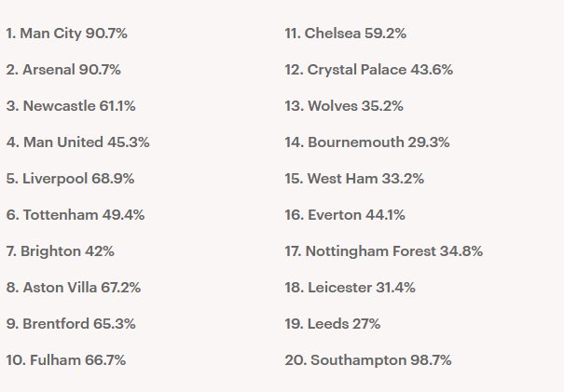
Task: Click the Leeds 27% line
Action: tap(333, 324)
